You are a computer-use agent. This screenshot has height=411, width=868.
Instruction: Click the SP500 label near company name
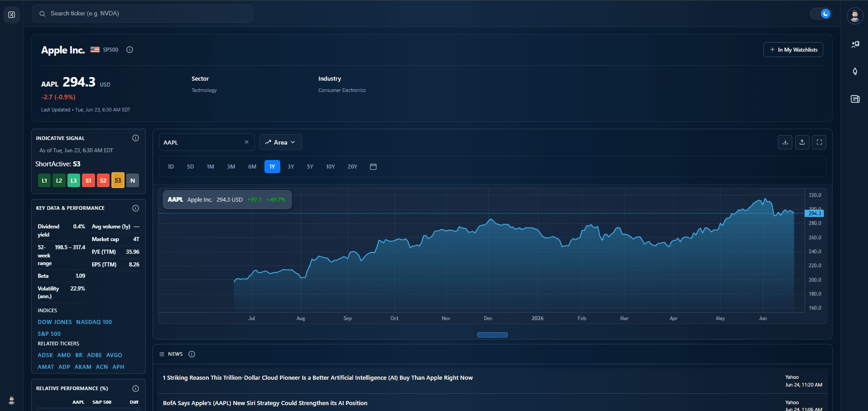pyautogui.click(x=110, y=50)
